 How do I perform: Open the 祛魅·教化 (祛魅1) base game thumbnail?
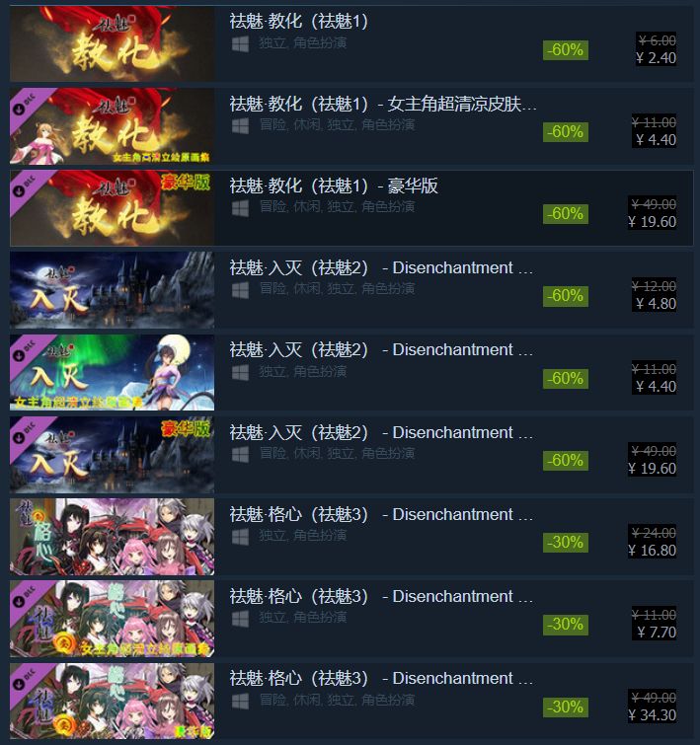pyautogui.click(x=113, y=43)
